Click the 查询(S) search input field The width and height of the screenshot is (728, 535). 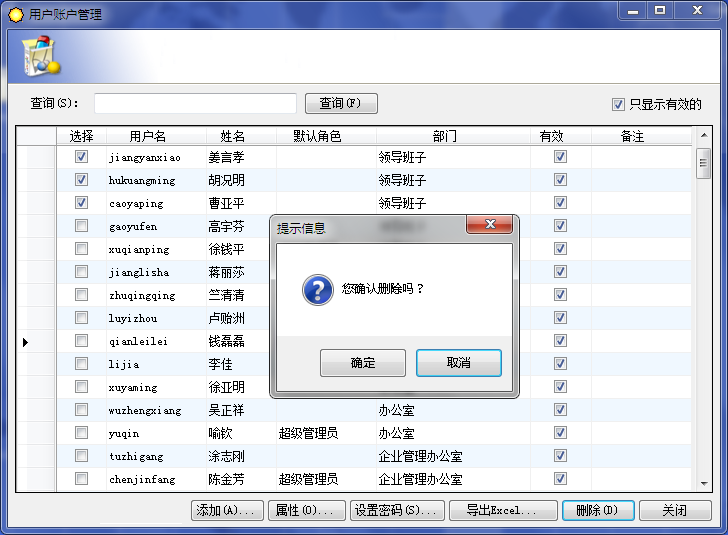pyautogui.click(x=195, y=103)
